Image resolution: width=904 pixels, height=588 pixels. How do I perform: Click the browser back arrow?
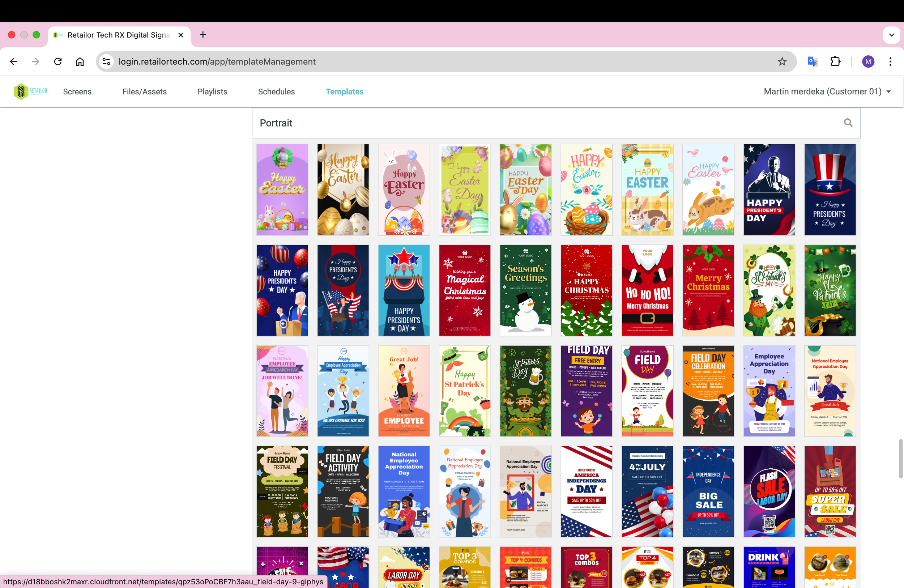(14, 61)
